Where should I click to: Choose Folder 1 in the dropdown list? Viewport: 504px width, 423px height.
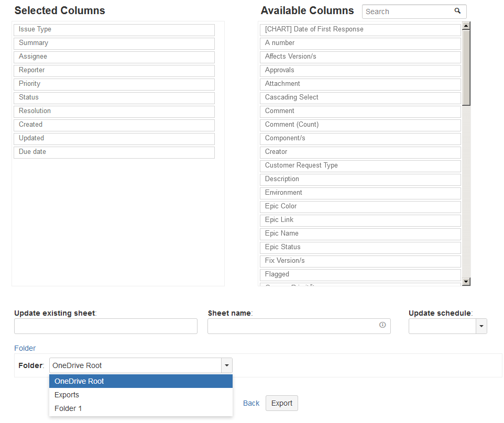click(68, 408)
